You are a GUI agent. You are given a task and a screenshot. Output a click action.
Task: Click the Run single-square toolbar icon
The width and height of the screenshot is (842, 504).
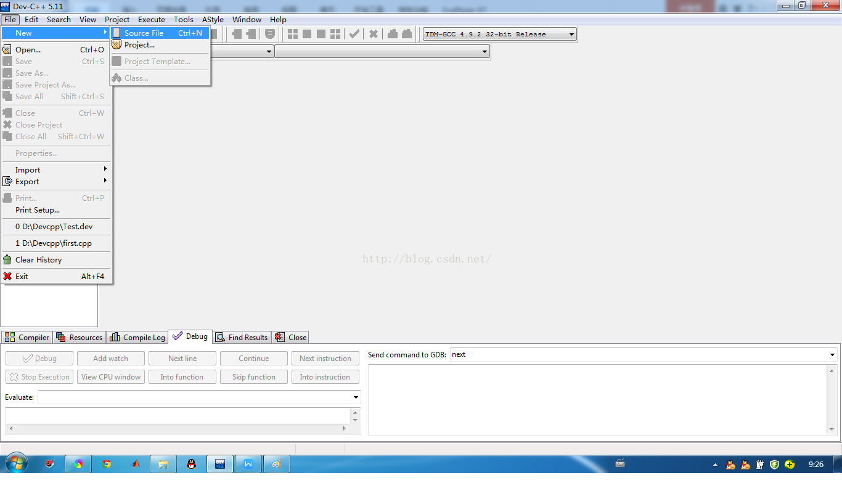point(307,34)
